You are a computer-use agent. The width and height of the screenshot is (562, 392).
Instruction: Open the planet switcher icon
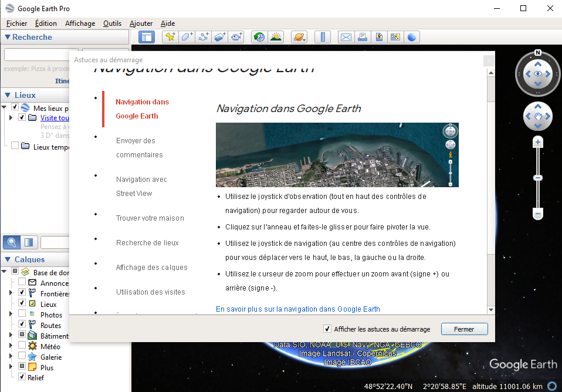(299, 37)
